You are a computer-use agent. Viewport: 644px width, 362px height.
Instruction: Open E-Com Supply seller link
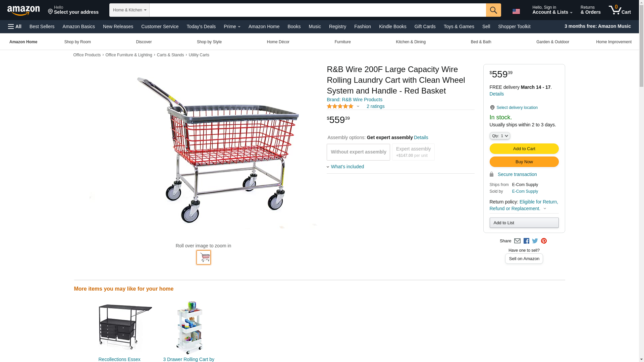click(x=525, y=191)
